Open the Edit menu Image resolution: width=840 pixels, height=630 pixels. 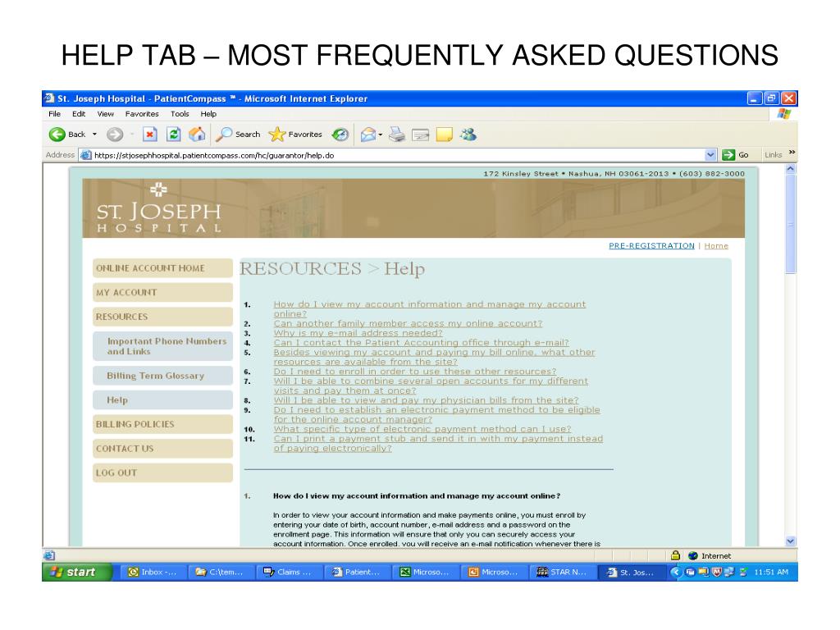click(x=79, y=114)
